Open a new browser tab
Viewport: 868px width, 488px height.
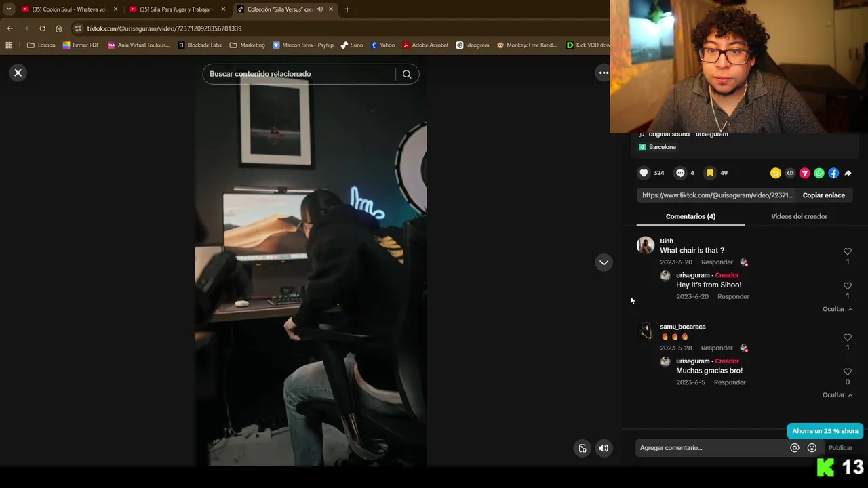(x=347, y=9)
